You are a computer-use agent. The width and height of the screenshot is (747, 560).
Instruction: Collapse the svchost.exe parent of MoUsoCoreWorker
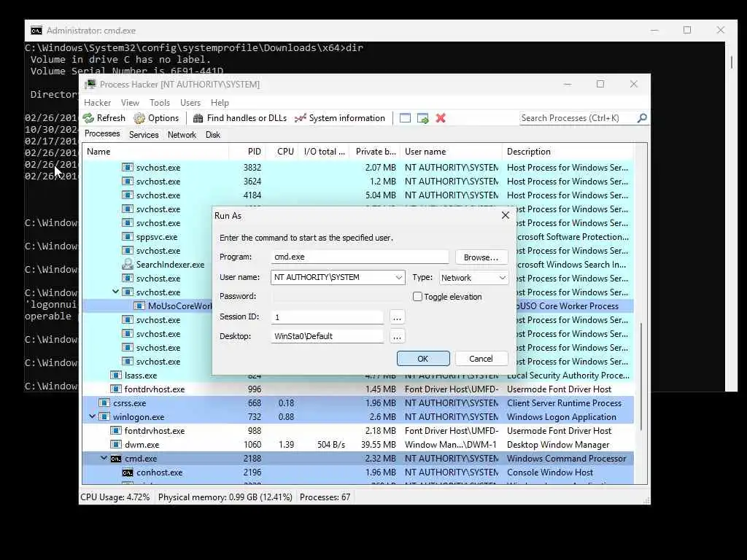point(115,292)
